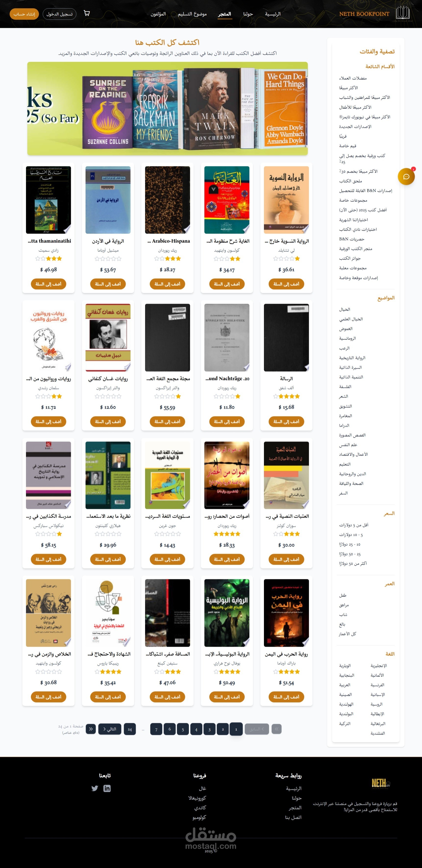Viewport: 422px width, 868px height.
Task: Jump to last page via double-arrow button
Action: tap(91, 729)
